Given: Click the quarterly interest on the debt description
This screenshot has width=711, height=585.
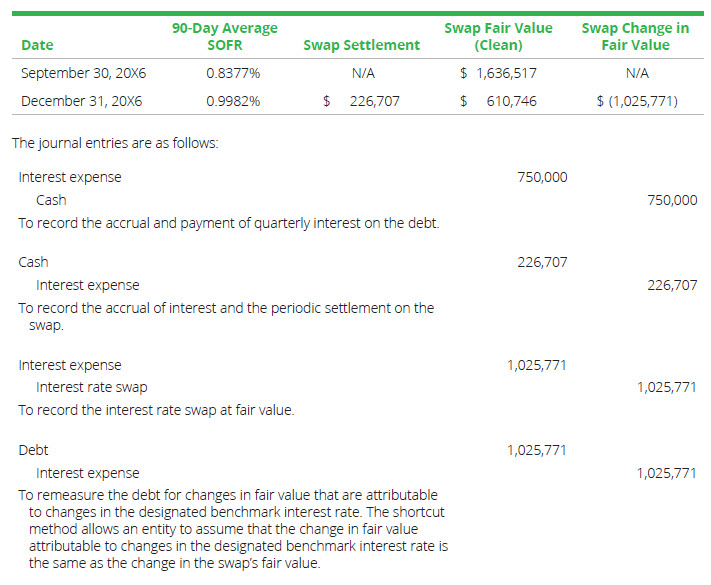Looking at the screenshot, I should 228,222.
